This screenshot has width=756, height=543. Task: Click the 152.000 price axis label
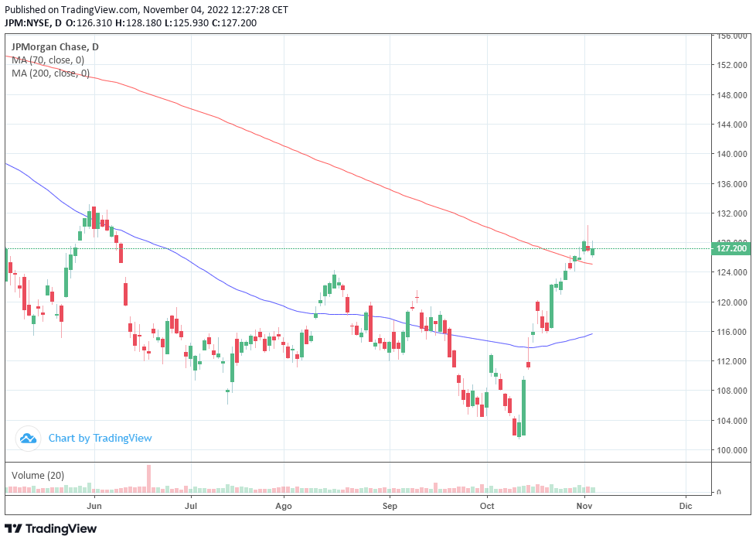tap(731, 65)
